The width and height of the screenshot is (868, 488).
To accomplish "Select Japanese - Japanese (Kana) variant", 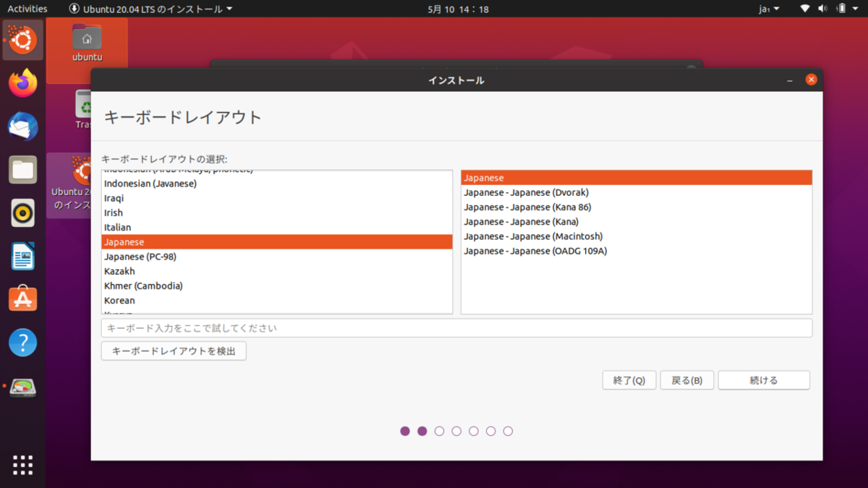I will (522, 221).
